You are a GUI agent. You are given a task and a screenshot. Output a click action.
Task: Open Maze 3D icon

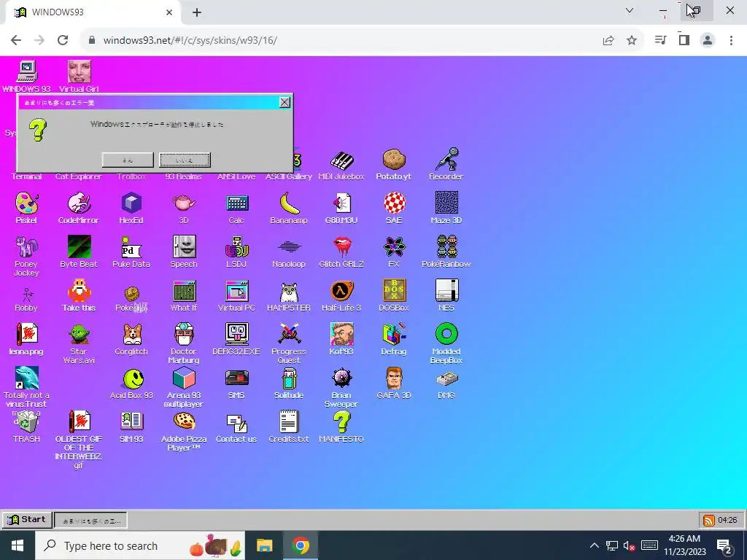[x=446, y=203]
